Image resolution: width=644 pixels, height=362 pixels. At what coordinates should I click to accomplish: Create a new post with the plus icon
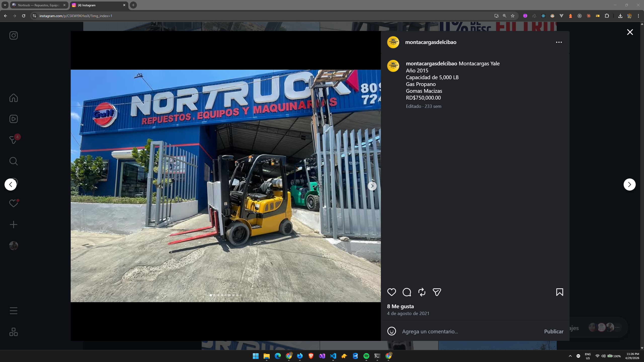coord(14,224)
